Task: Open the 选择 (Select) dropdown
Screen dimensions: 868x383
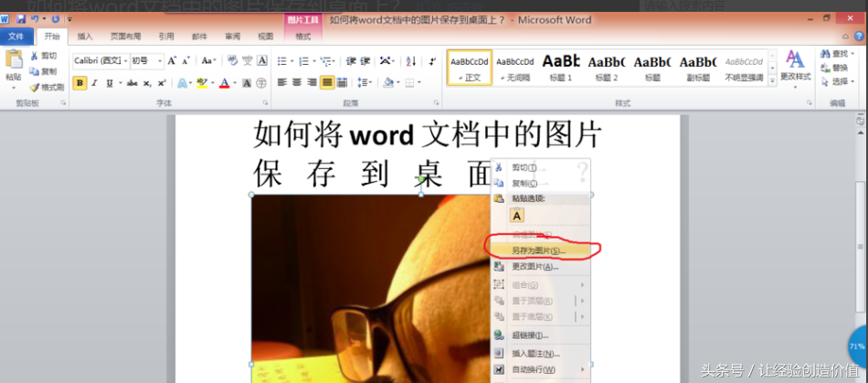Action: 852,82
